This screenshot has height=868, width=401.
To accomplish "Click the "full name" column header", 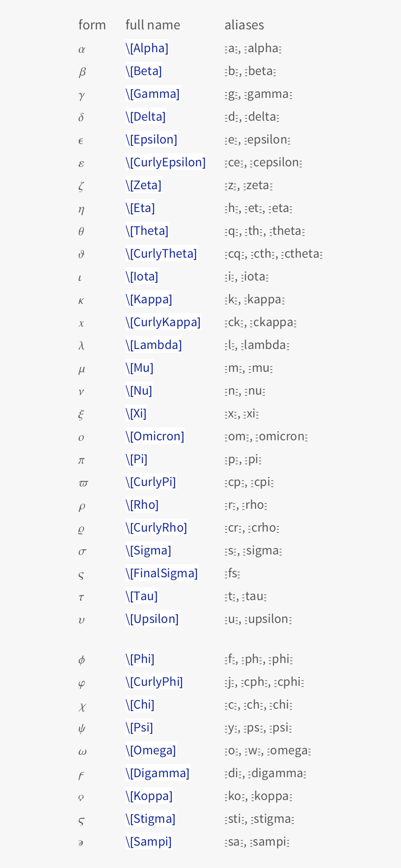I will [x=153, y=25].
